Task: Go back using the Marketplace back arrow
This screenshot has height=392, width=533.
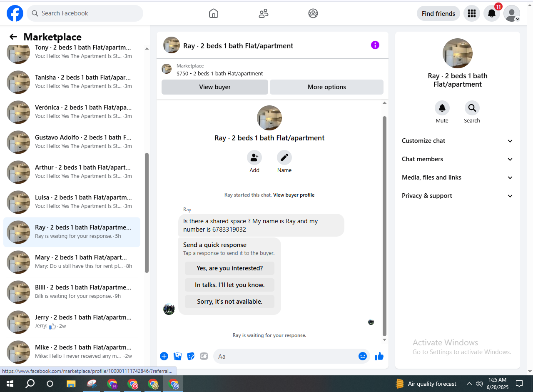Action: [13, 37]
